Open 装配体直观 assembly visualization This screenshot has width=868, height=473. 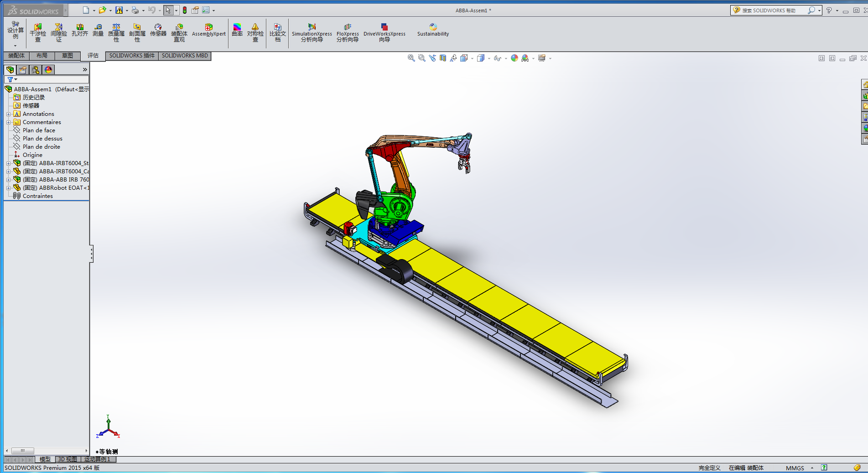click(179, 33)
